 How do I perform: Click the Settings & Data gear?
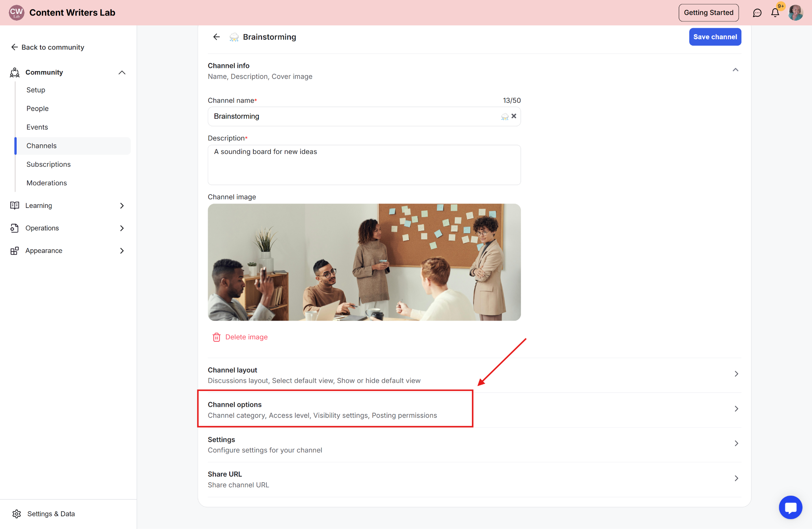coord(17,514)
